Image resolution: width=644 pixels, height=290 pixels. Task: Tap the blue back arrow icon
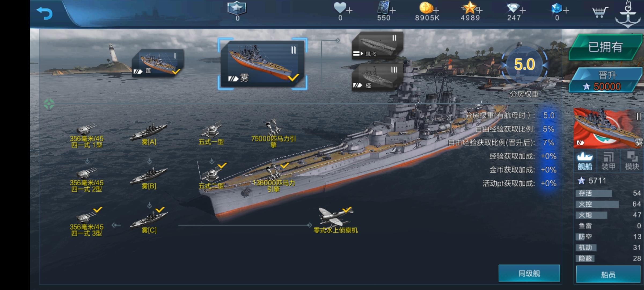[x=44, y=13]
